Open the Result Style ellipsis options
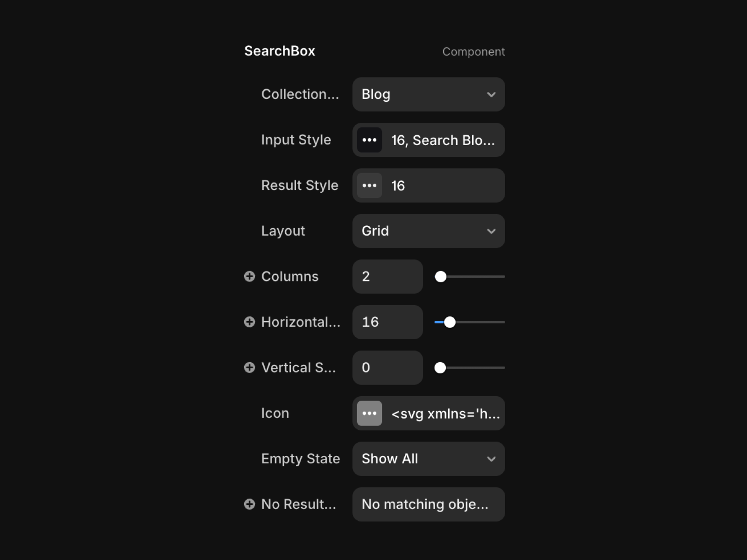This screenshot has width=747, height=560. pyautogui.click(x=369, y=185)
